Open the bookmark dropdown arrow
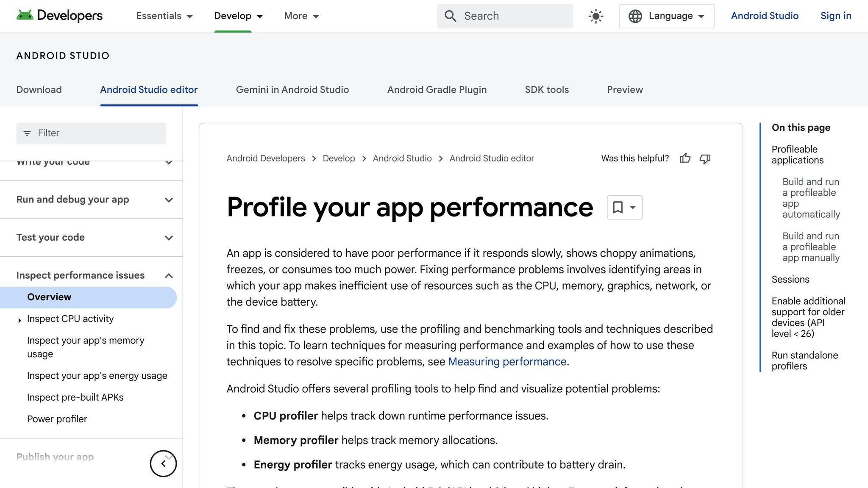This screenshot has height=488, width=868. 632,207
